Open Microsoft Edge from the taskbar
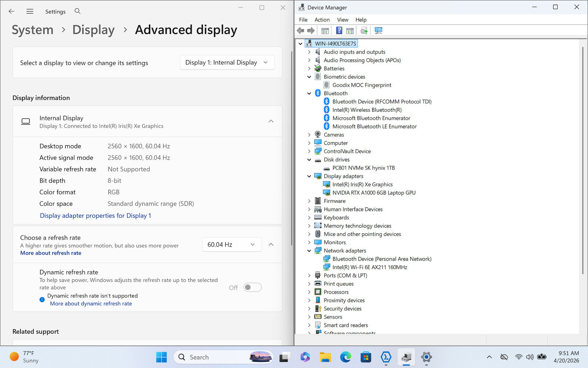This screenshot has width=588, height=368. point(345,357)
